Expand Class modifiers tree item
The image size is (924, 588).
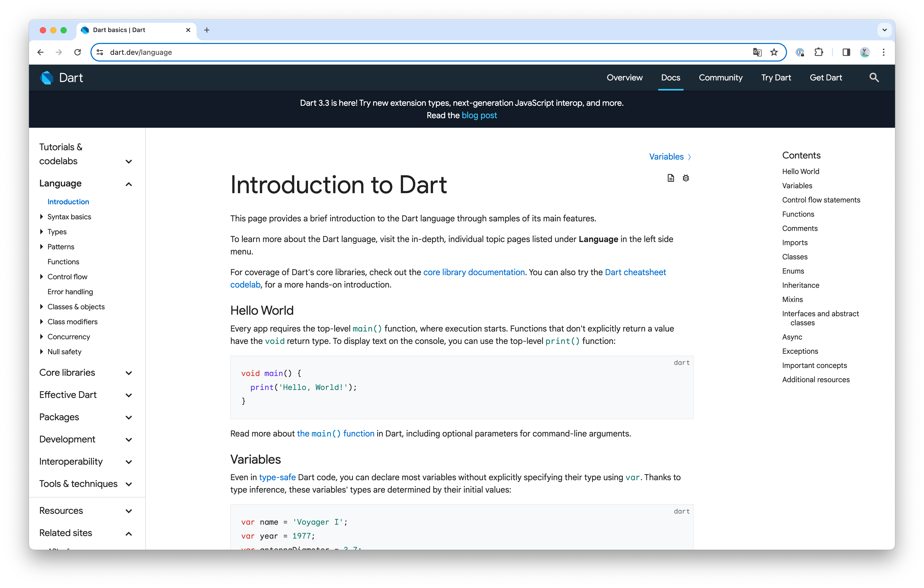point(41,322)
